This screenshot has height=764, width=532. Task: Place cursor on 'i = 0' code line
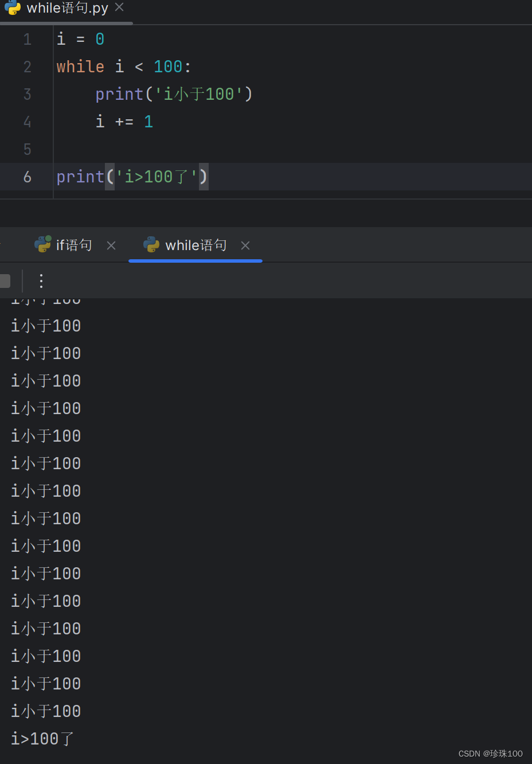click(80, 39)
